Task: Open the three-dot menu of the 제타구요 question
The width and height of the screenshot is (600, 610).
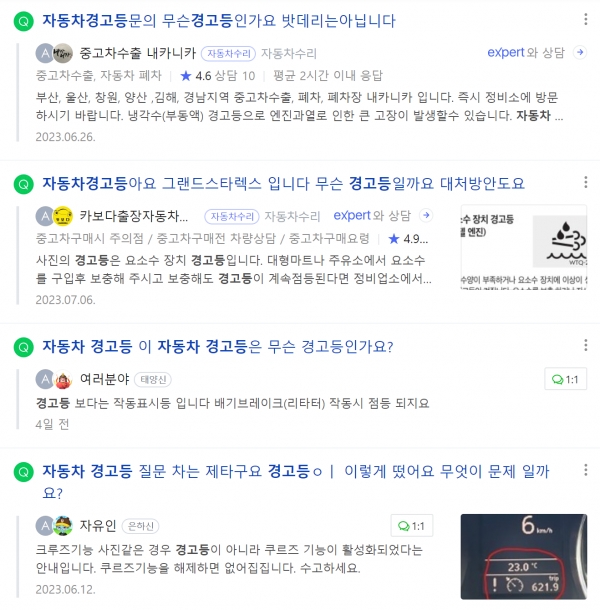Action: (586, 470)
